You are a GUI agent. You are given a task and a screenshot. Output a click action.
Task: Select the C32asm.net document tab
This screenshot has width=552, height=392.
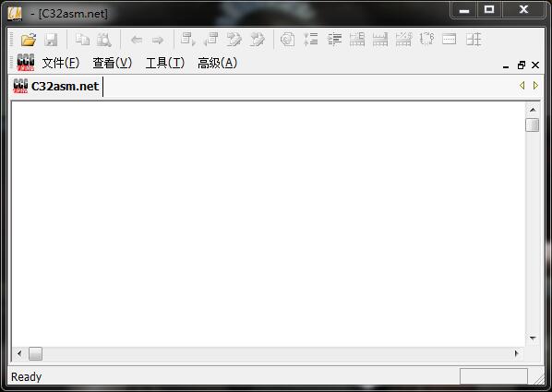tap(56, 86)
